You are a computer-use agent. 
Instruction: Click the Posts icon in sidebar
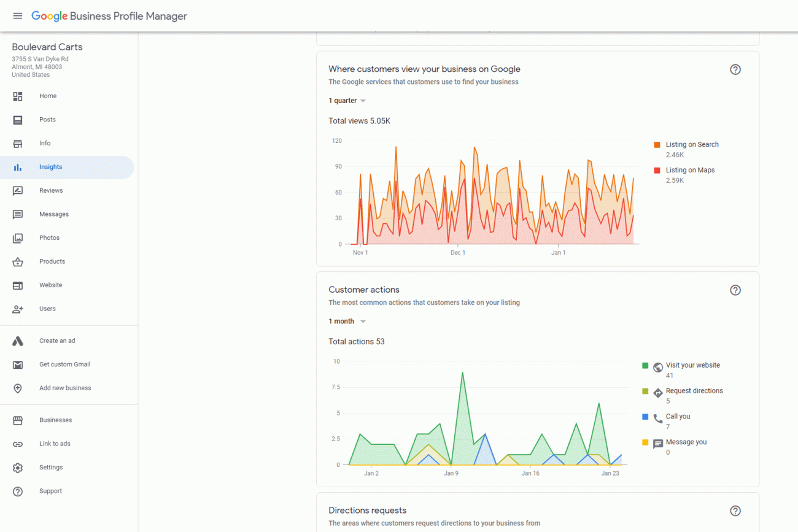tap(18, 120)
